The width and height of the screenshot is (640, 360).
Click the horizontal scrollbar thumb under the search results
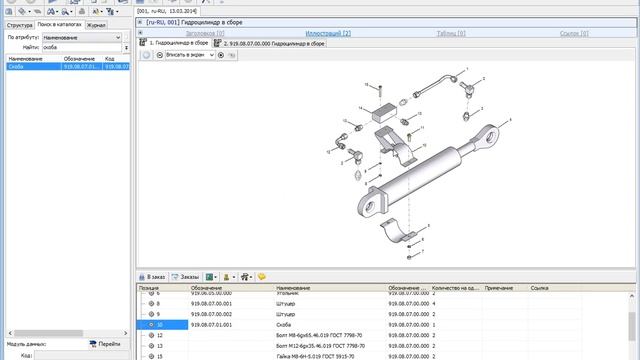coord(48,333)
